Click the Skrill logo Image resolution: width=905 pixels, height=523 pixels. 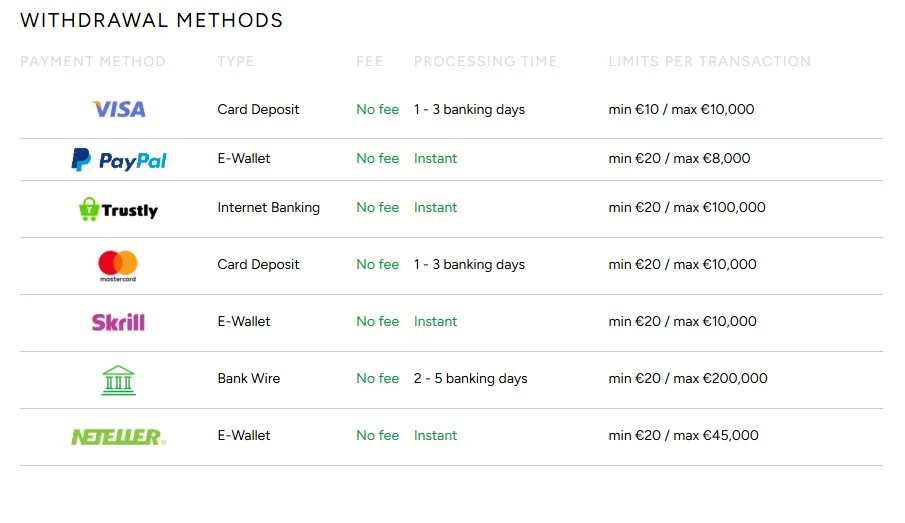point(118,322)
